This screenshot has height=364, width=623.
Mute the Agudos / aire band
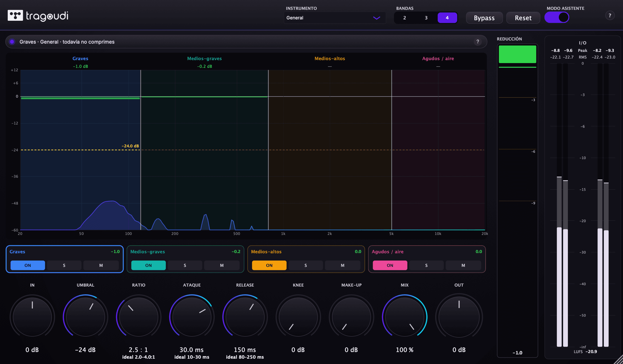463,265
